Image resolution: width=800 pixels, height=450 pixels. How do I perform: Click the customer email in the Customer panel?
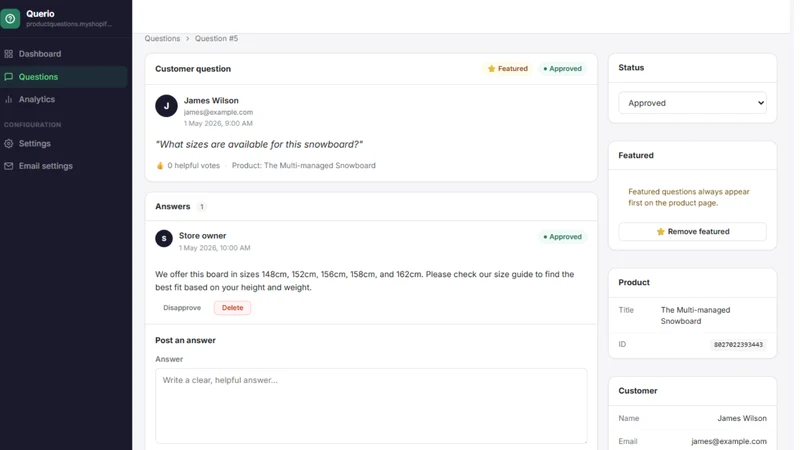tap(729, 441)
